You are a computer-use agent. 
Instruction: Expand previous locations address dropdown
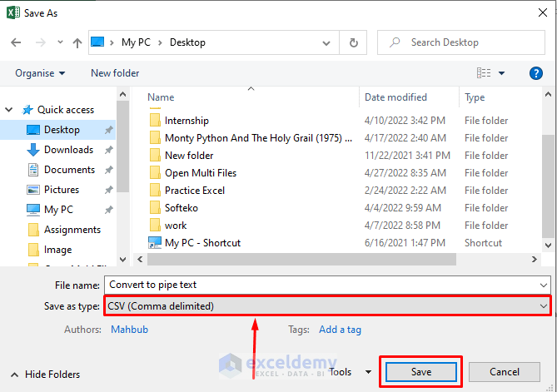point(326,43)
